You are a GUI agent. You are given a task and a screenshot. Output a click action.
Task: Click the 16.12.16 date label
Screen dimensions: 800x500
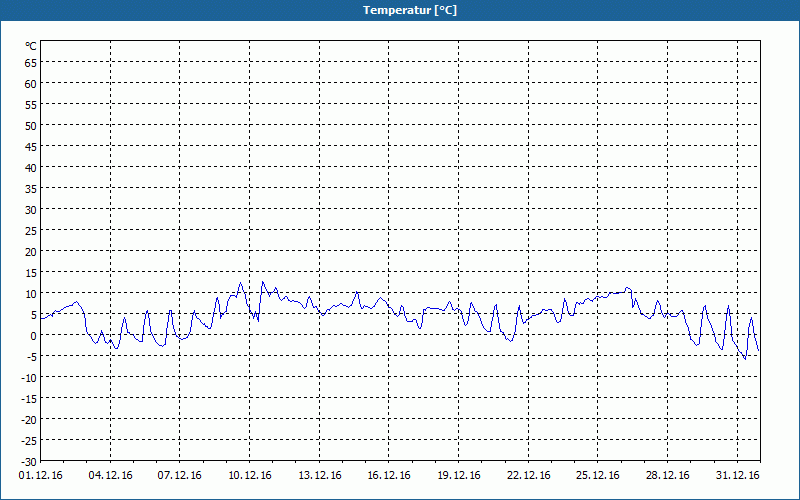389,475
